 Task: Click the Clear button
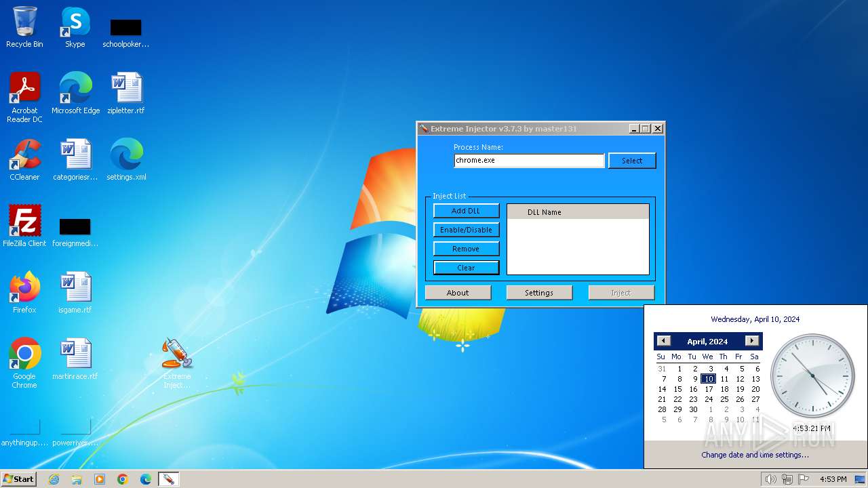tap(466, 268)
